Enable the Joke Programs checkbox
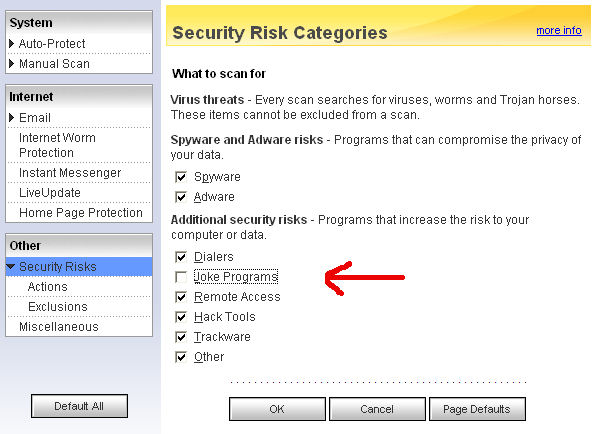This screenshot has height=434, width=600. point(181,277)
